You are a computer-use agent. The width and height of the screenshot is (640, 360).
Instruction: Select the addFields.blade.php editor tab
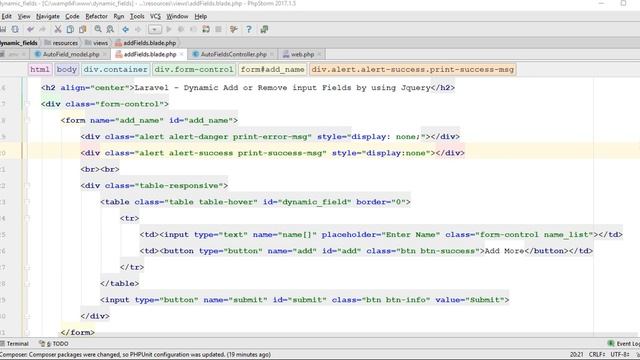point(150,54)
